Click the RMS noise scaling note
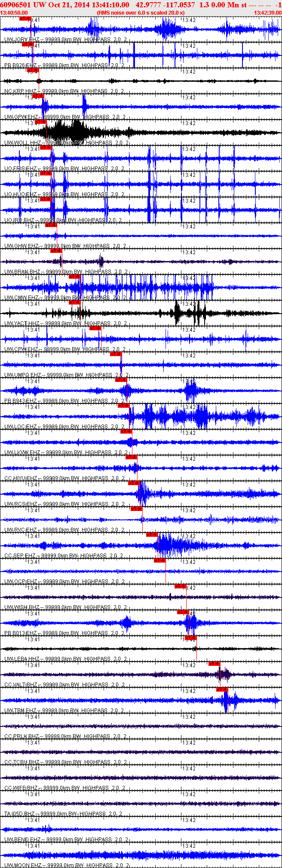 click(141, 13)
